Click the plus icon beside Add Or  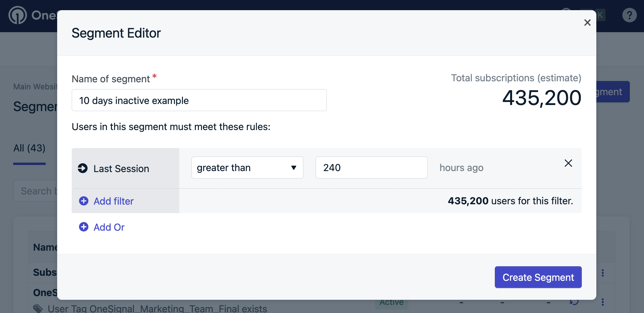[84, 227]
